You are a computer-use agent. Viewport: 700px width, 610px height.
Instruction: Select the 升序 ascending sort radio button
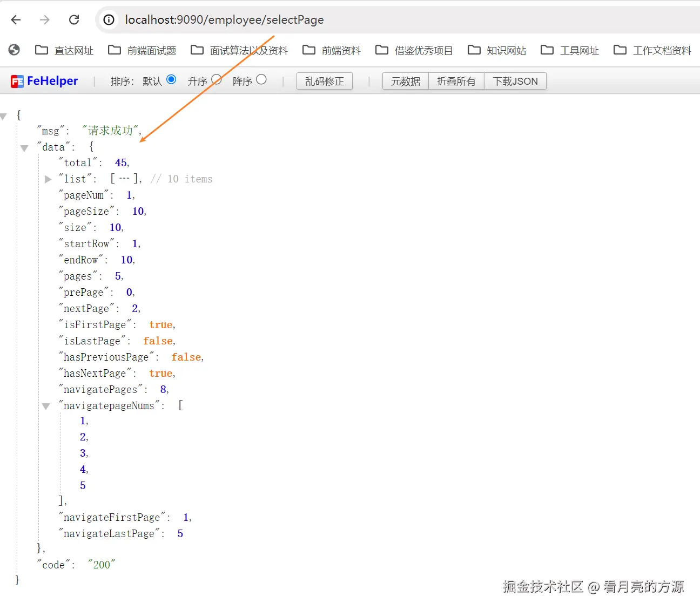pos(217,79)
